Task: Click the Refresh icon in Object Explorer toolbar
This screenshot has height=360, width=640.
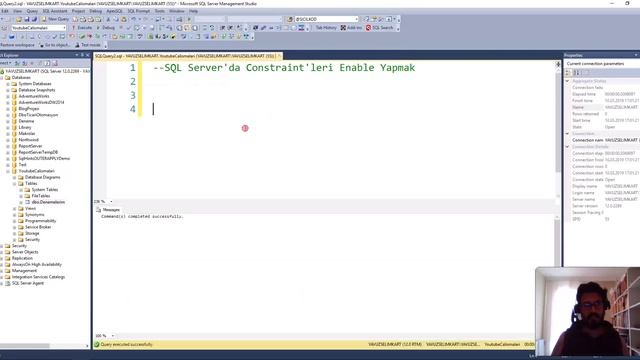Action: 47,63
